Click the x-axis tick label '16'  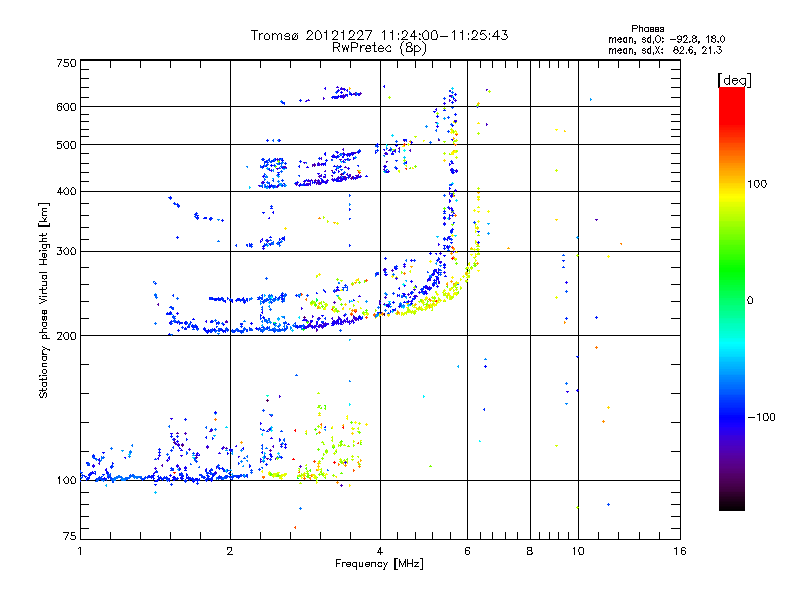(x=680, y=551)
